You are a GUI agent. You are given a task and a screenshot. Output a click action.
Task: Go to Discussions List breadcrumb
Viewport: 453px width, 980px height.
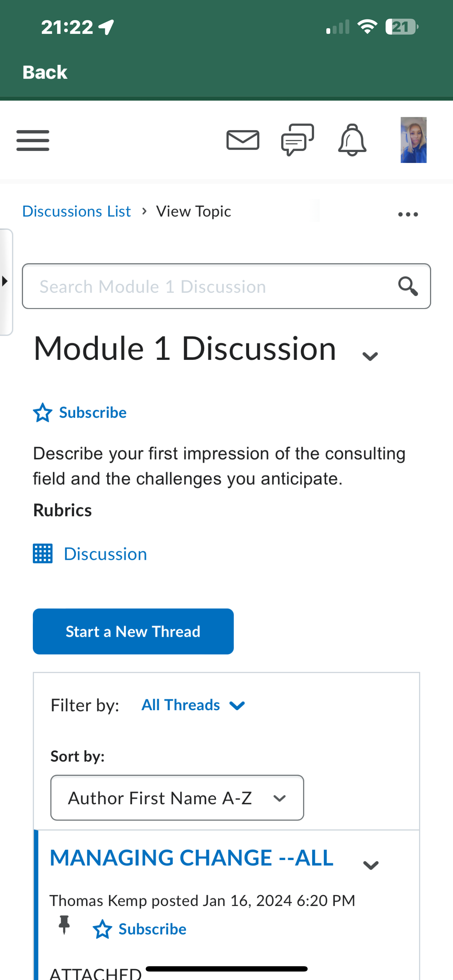(77, 212)
